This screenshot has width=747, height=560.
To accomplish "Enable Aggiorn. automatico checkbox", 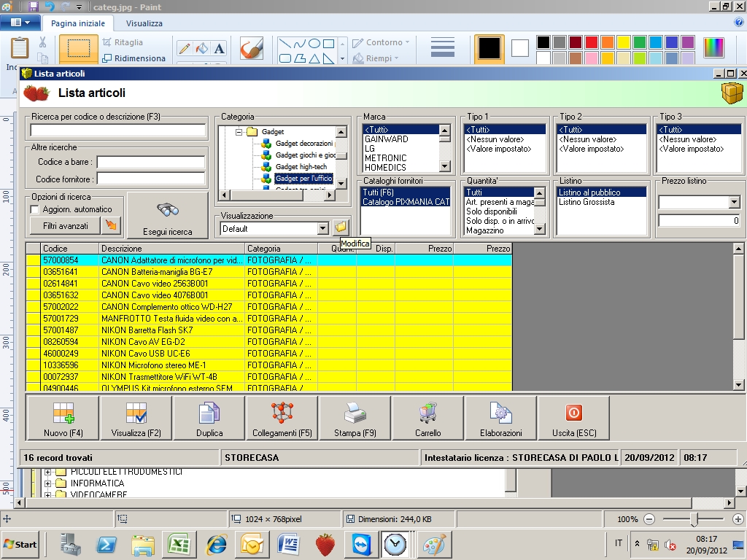I will 34,209.
